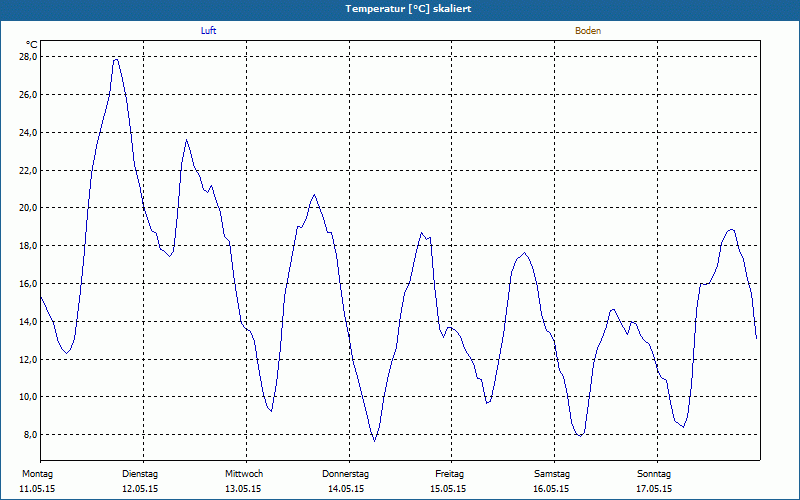The width and height of the screenshot is (800, 500).
Task: Click the date 13.05.15
Action: 243,489
